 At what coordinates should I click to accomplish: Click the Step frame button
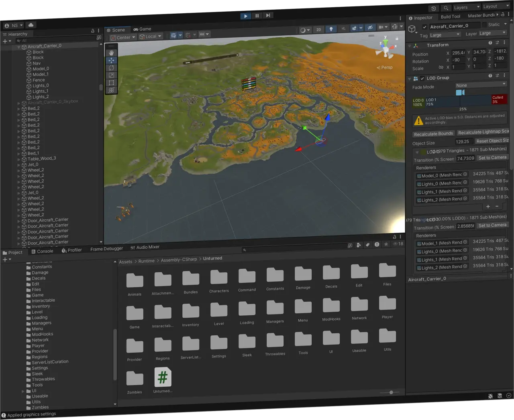coord(268,15)
